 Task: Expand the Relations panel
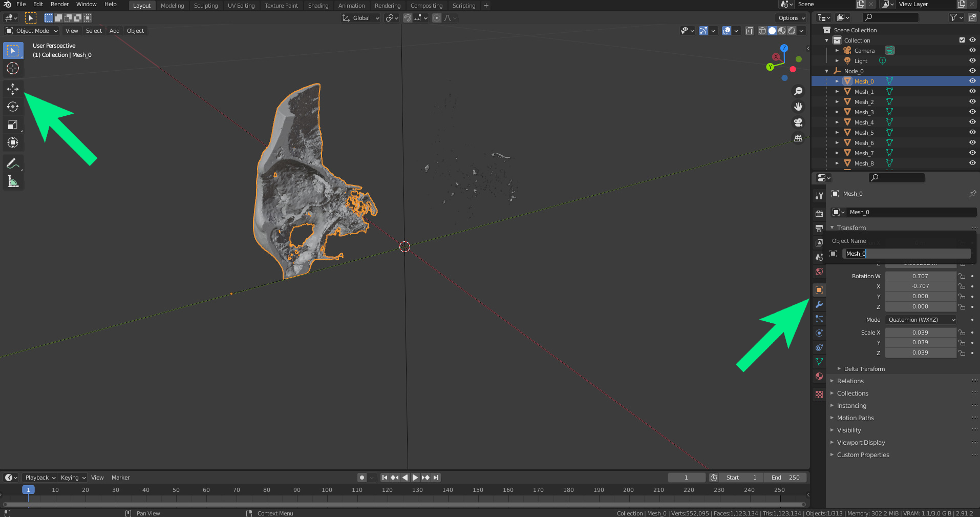pos(850,381)
